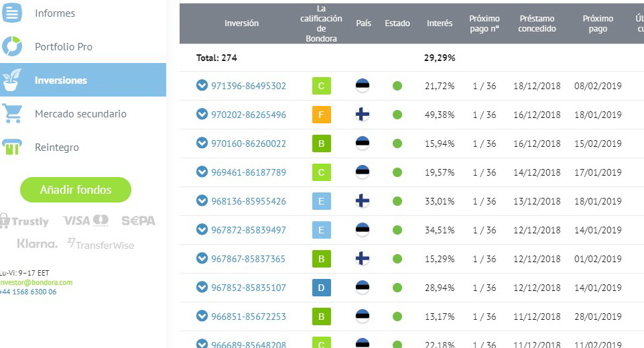
Task: Click the Mercado secundario shopping cart icon
Action: 12,114
